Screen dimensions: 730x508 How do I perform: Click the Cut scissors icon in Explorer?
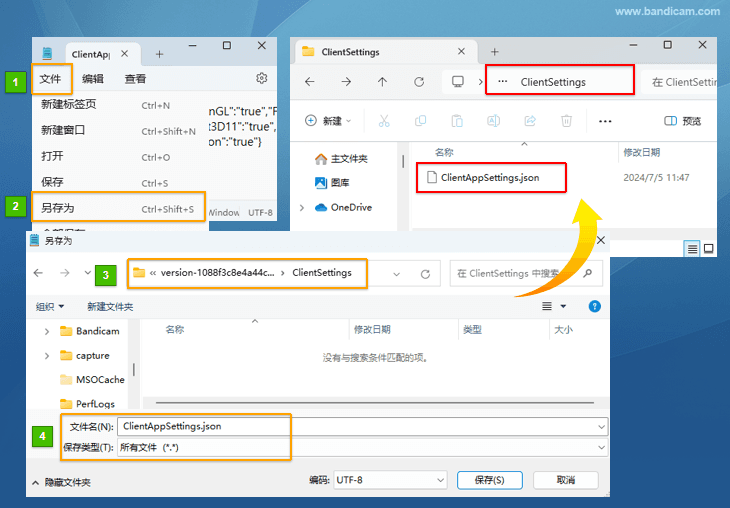click(x=384, y=121)
